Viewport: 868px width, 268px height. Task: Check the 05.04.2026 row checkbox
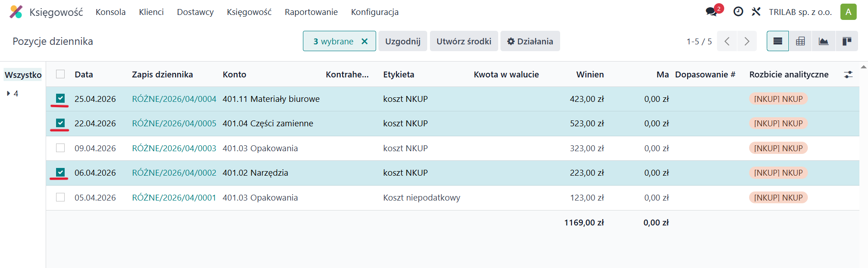point(61,197)
